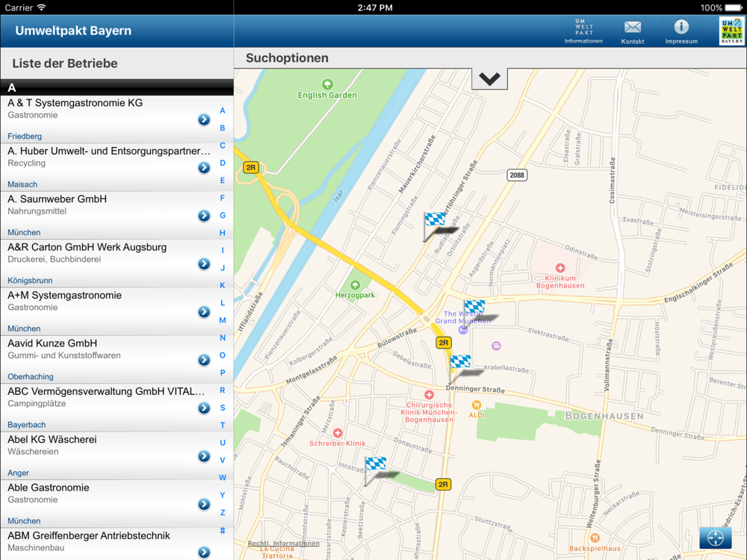
Task: Tap the ALDI shopping cart icon
Action: 476,405
